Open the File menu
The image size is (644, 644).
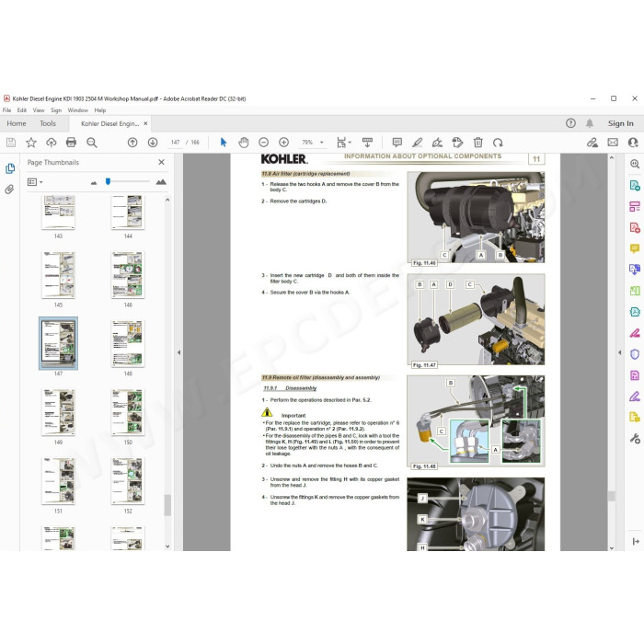(7, 110)
